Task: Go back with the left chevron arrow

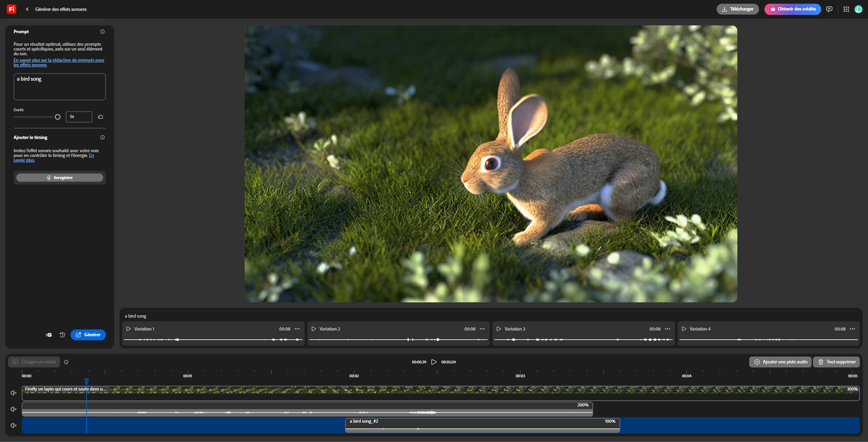Action: [x=27, y=9]
